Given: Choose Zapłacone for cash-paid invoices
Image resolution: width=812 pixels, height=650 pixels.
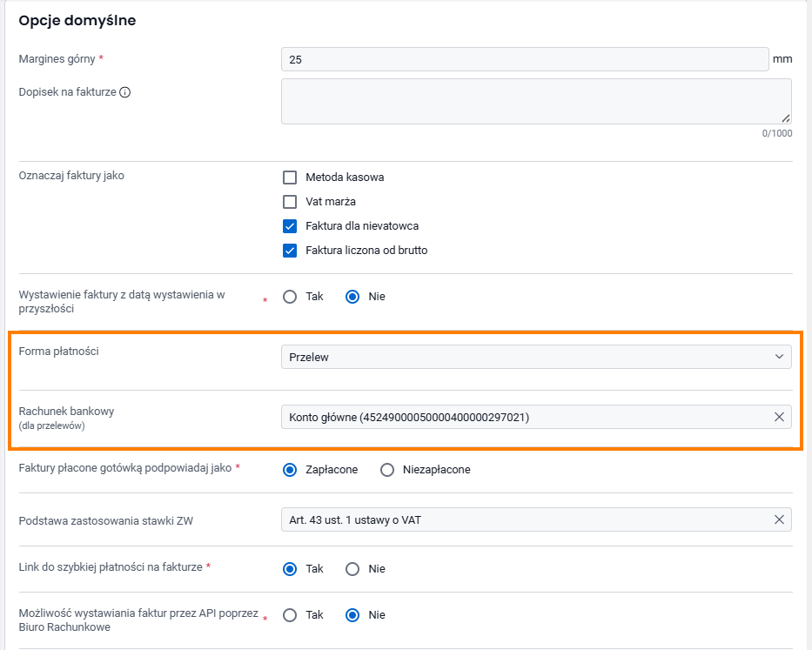Looking at the screenshot, I should point(290,470).
